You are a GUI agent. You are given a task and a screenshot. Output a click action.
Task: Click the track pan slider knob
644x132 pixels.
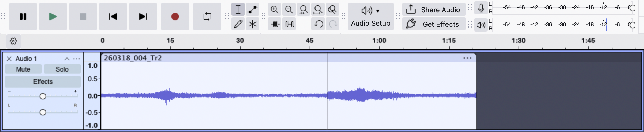coord(43,112)
